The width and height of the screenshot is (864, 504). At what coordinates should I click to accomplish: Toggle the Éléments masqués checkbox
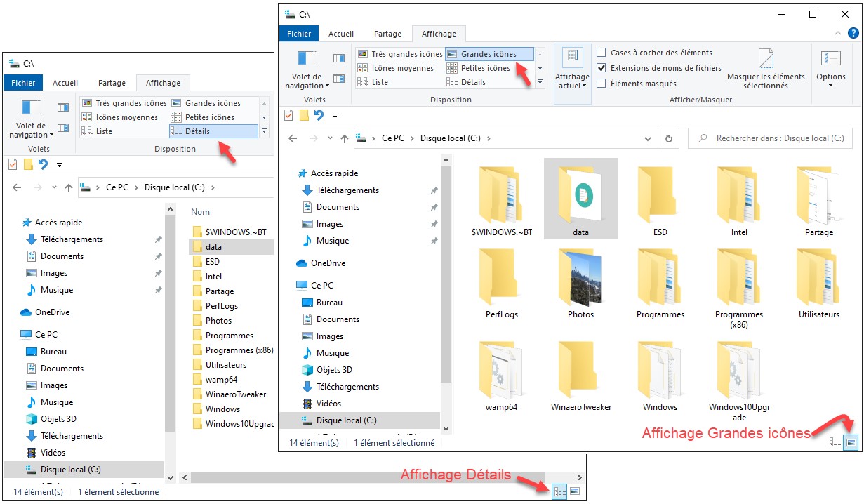pos(602,84)
